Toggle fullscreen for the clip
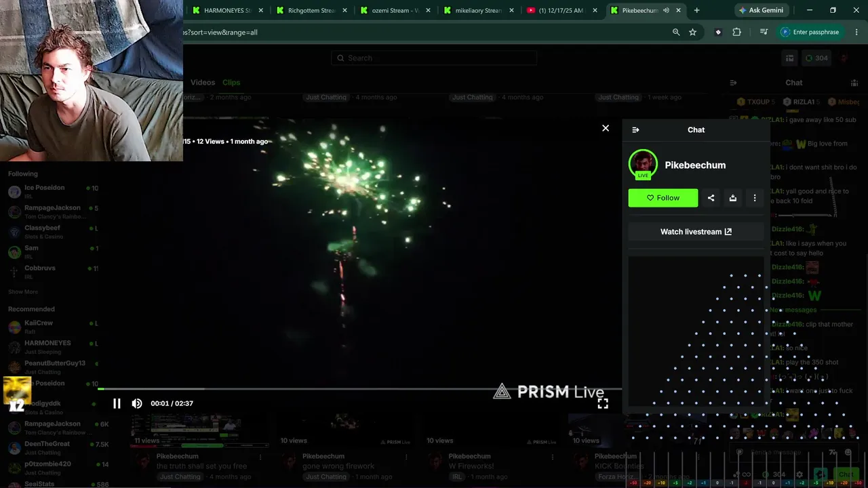 pyautogui.click(x=603, y=404)
